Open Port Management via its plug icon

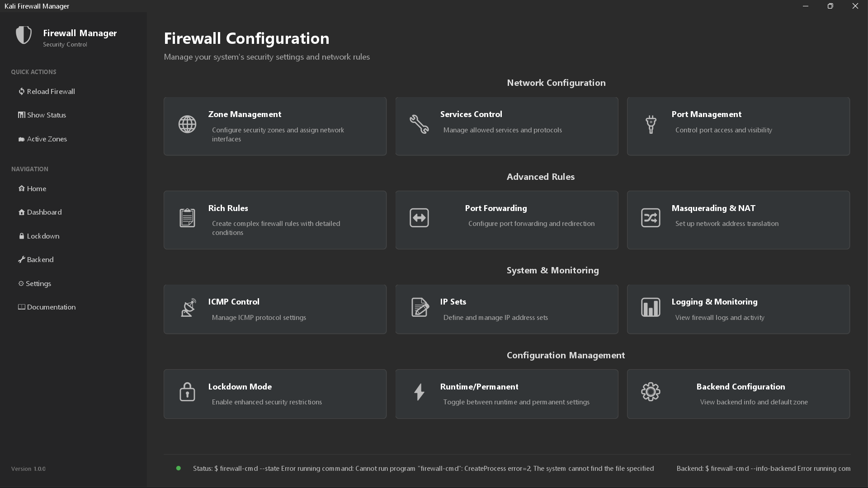click(651, 124)
